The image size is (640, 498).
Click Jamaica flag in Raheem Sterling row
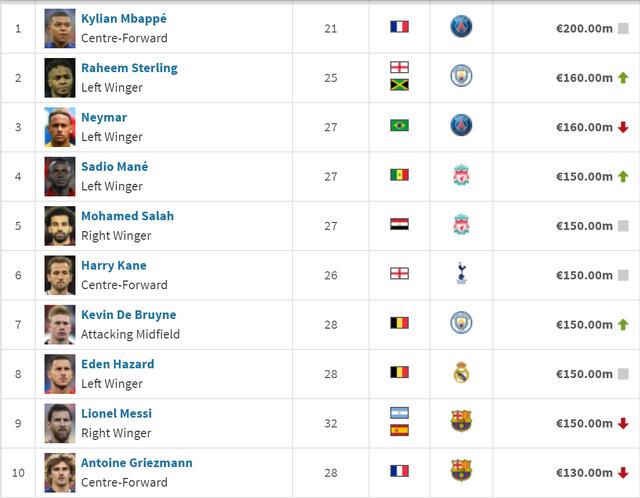[x=399, y=85]
